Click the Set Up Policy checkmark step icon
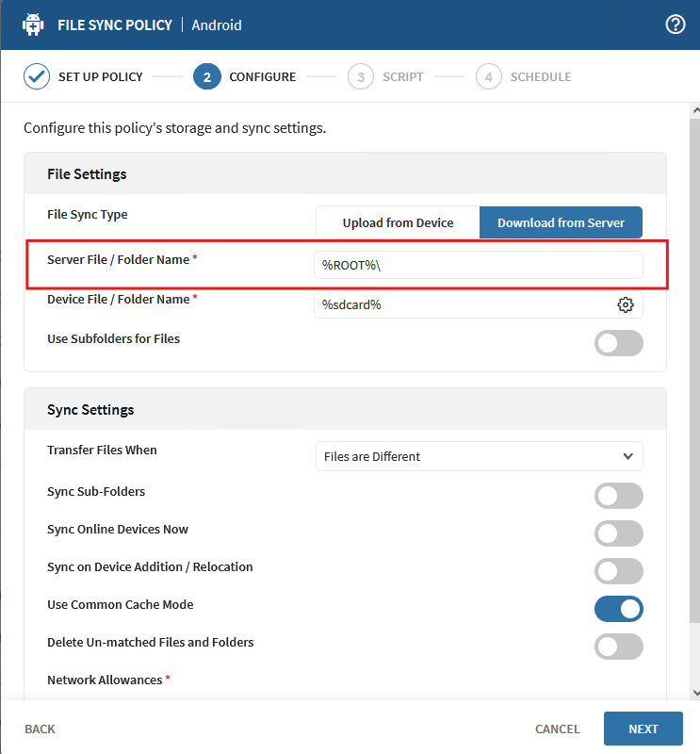This screenshot has width=700, height=754. tap(37, 76)
